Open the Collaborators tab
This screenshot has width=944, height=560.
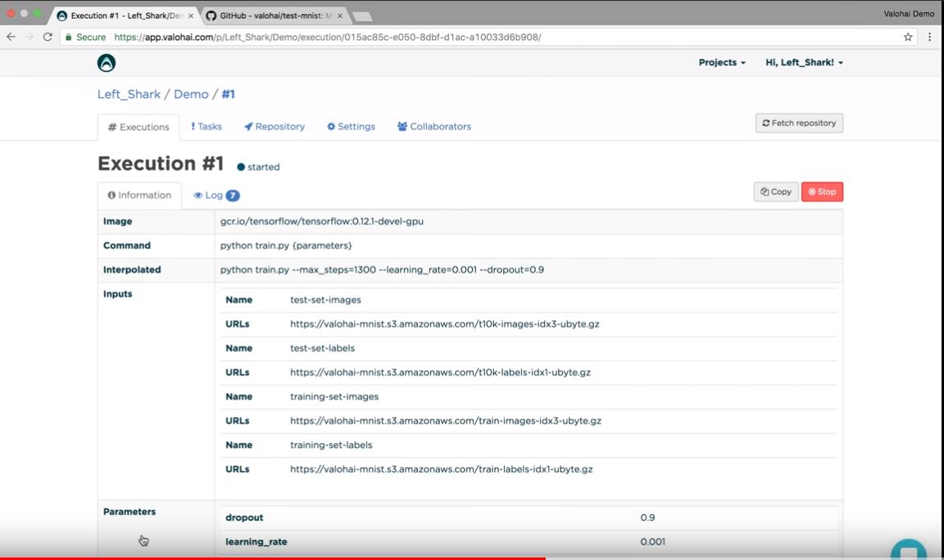click(434, 126)
